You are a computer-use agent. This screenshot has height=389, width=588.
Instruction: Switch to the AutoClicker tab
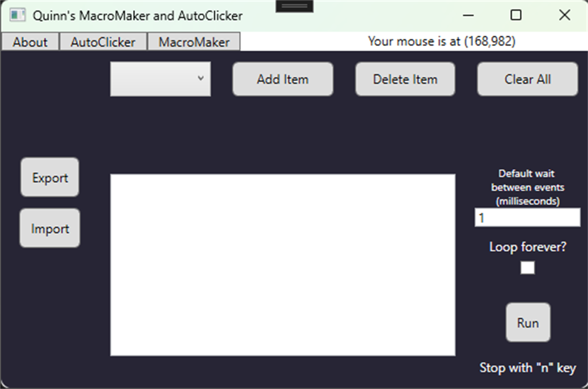[103, 42]
